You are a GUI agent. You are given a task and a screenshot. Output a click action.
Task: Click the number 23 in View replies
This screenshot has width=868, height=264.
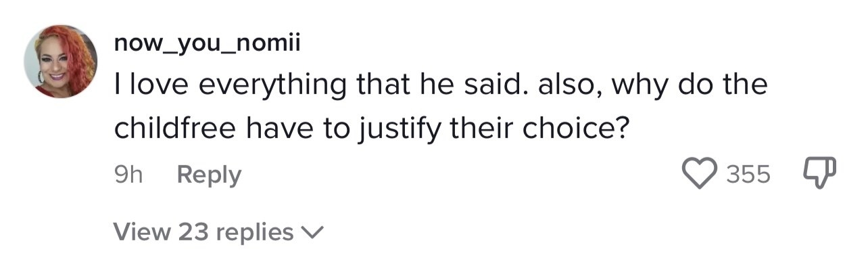coord(193,232)
